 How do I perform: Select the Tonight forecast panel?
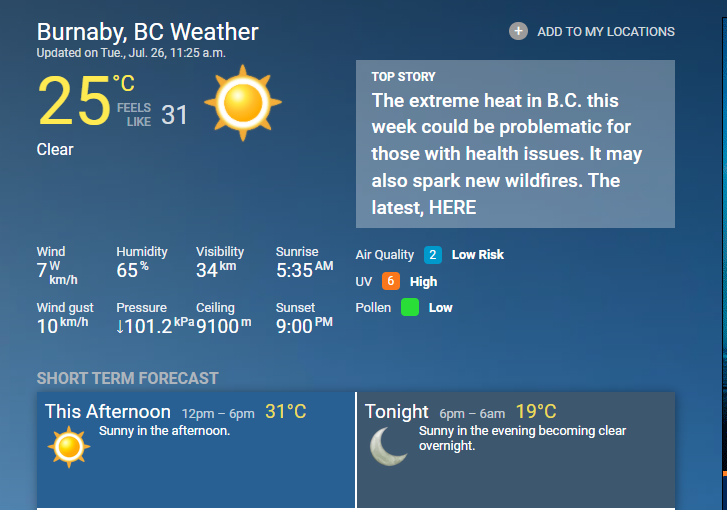[x=516, y=450]
